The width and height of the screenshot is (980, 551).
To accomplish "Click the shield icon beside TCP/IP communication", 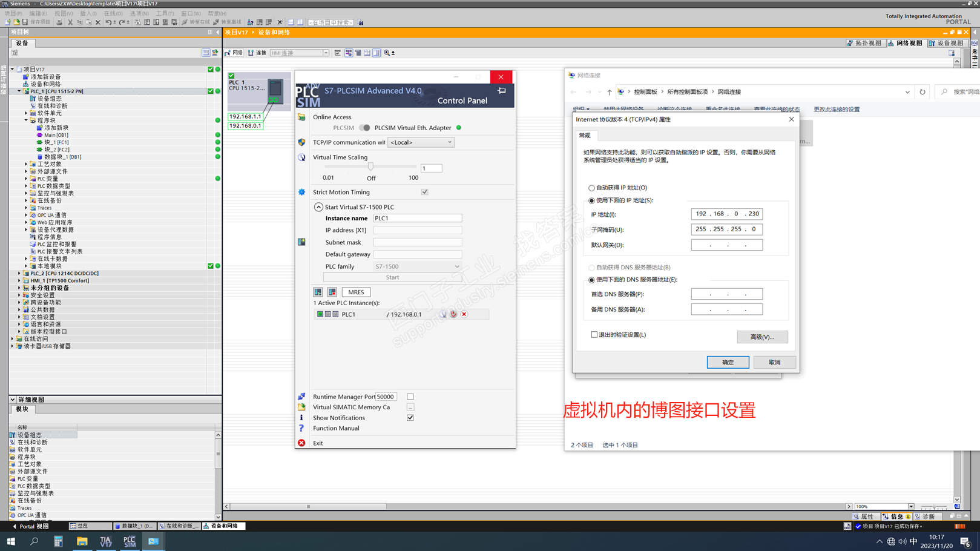I will click(x=301, y=142).
